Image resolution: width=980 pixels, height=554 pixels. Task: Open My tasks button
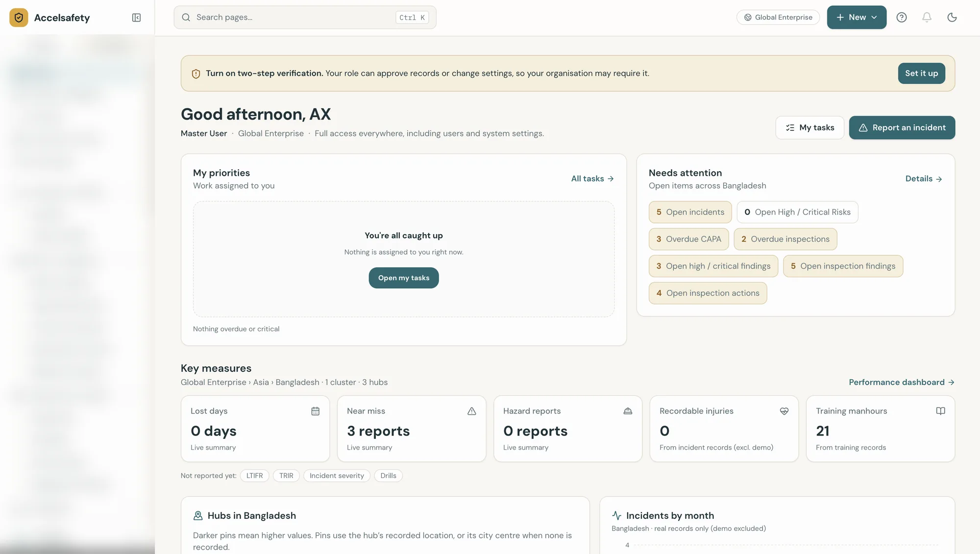click(809, 128)
